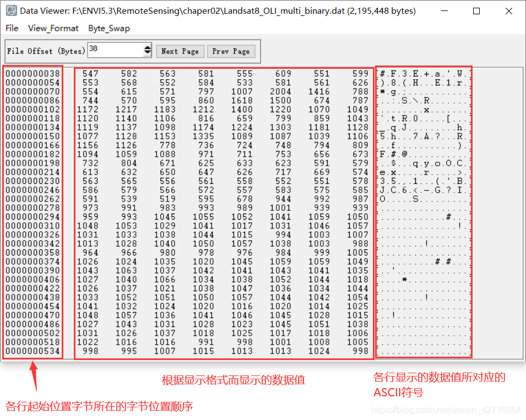Click data value 519

pos(167,199)
